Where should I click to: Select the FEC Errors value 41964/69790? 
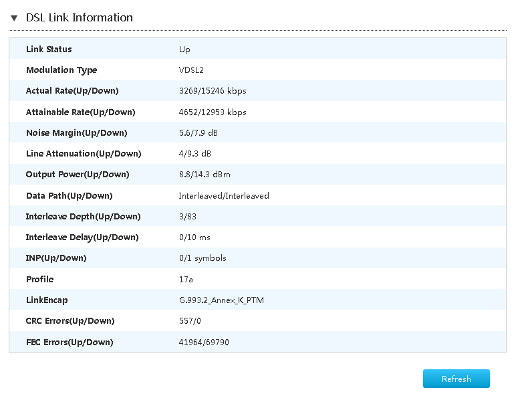pyautogui.click(x=204, y=342)
